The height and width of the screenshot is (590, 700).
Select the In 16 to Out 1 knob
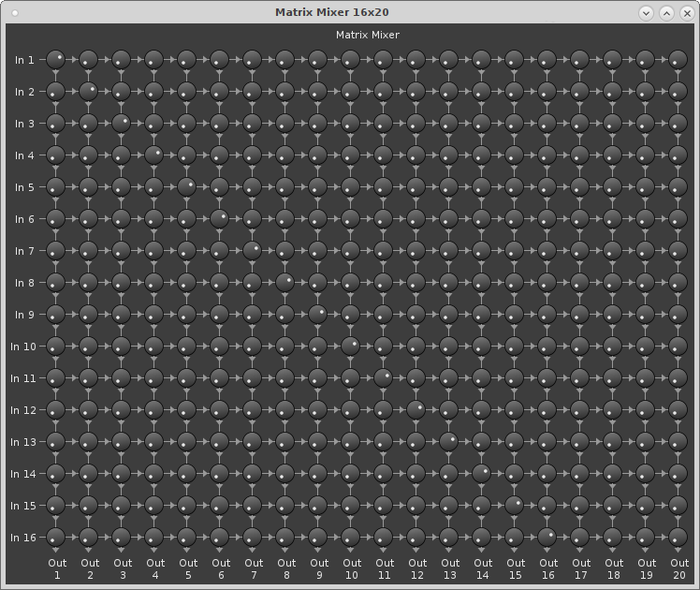[56, 537]
